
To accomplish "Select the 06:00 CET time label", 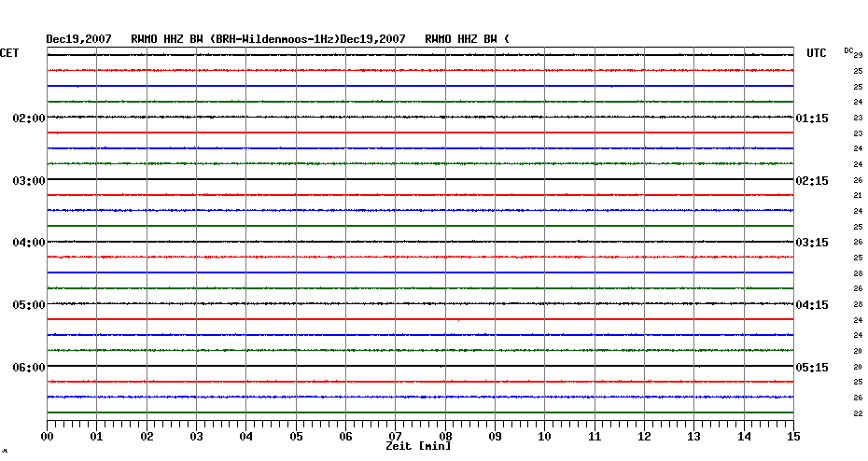I will tap(29, 368).
